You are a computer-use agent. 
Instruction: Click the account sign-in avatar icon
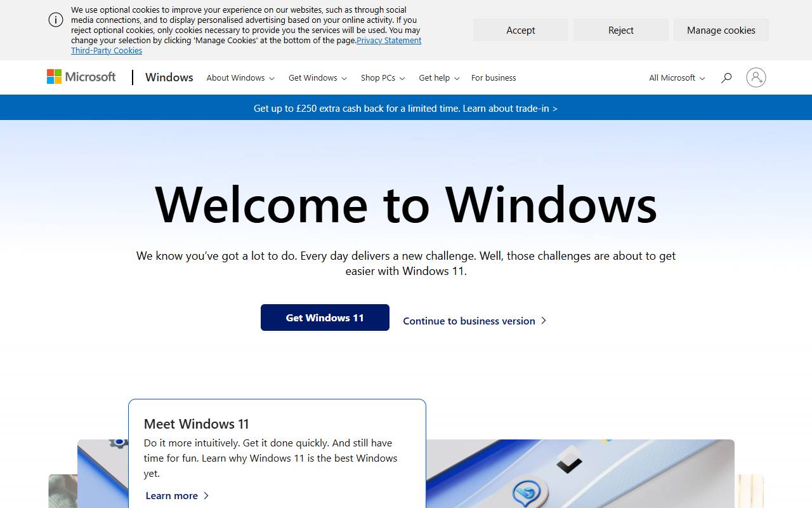tap(756, 77)
